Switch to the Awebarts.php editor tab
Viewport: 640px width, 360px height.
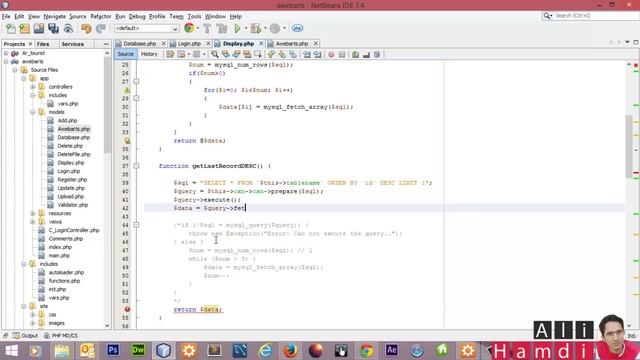(x=292, y=44)
